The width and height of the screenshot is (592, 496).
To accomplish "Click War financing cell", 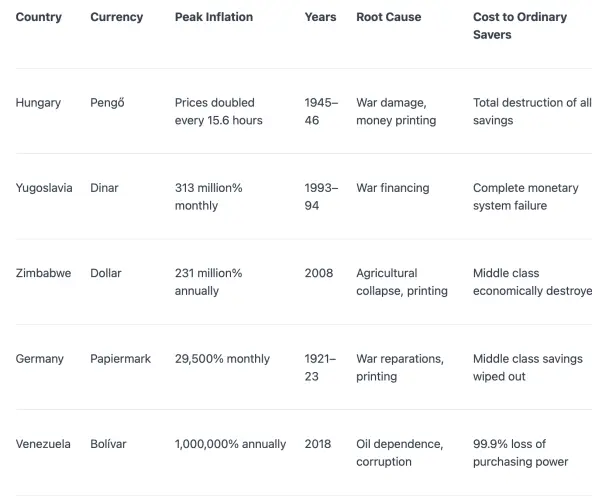I will 393,188.
